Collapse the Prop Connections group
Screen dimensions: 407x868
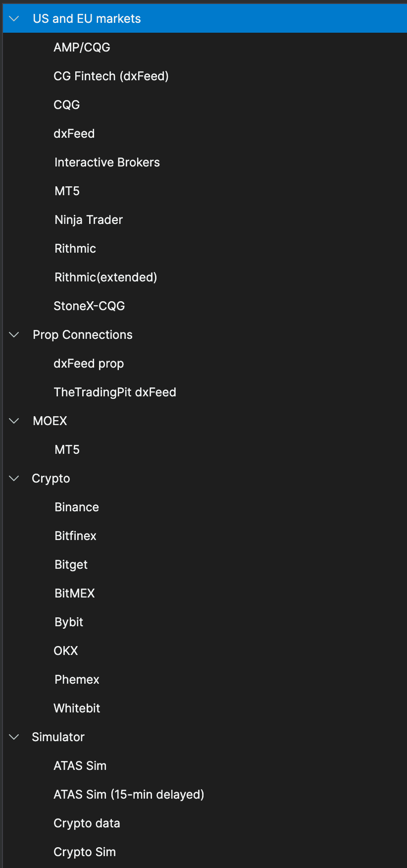click(x=13, y=334)
